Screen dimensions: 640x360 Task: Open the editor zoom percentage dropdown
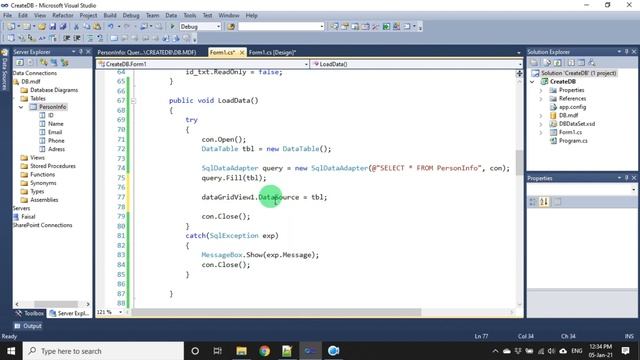pyautogui.click(x=120, y=312)
